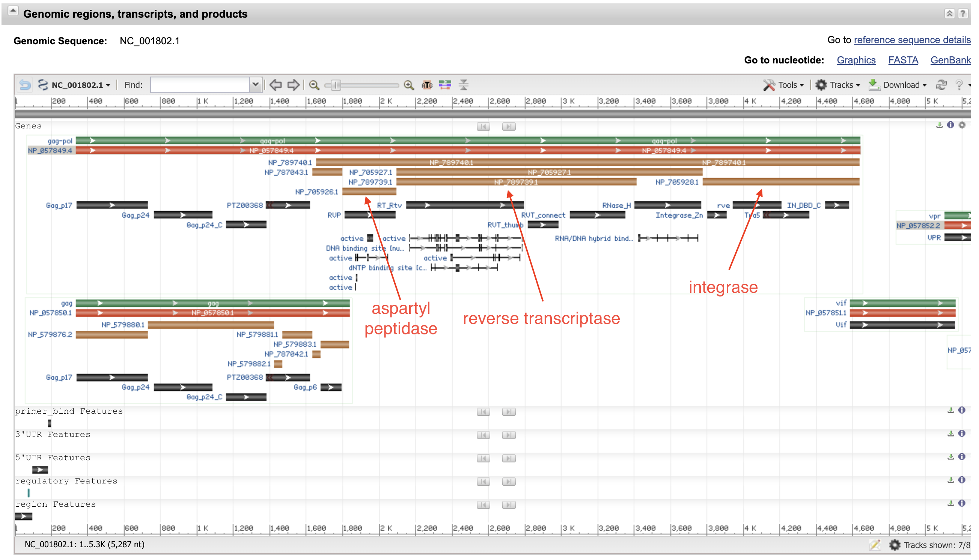Pan right with the right arrow icon

tap(294, 84)
